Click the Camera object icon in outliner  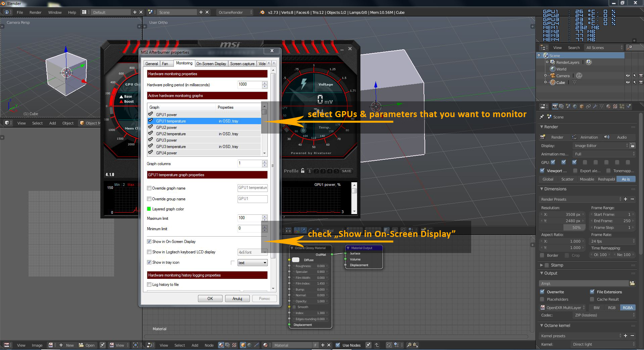pos(553,76)
